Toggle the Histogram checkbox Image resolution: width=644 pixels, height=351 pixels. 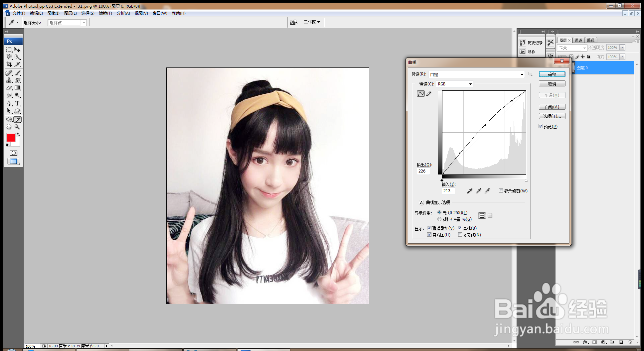pos(429,235)
